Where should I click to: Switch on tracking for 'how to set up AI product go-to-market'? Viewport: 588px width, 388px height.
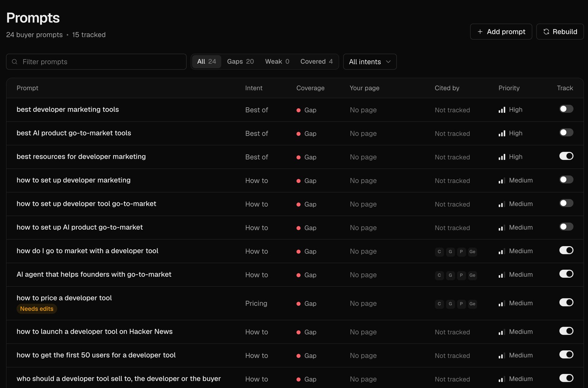click(x=566, y=227)
